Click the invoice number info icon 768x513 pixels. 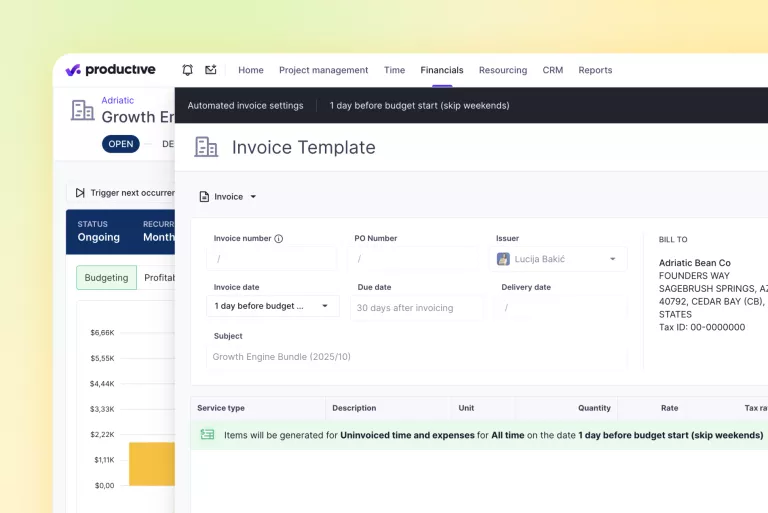click(x=279, y=239)
